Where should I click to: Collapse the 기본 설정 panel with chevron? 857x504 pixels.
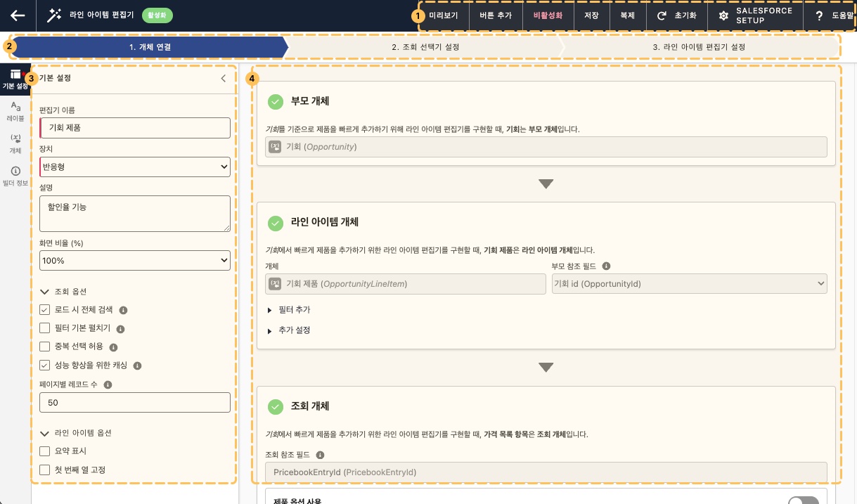(x=224, y=79)
